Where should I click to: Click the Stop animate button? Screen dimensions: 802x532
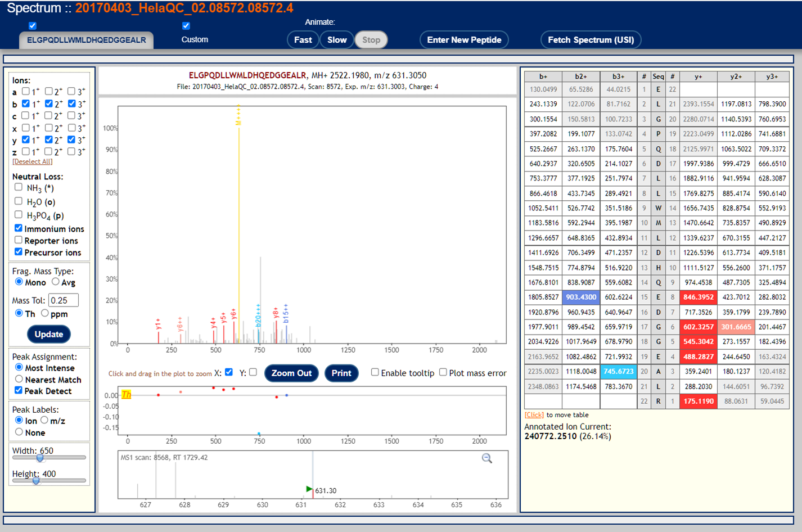371,40
